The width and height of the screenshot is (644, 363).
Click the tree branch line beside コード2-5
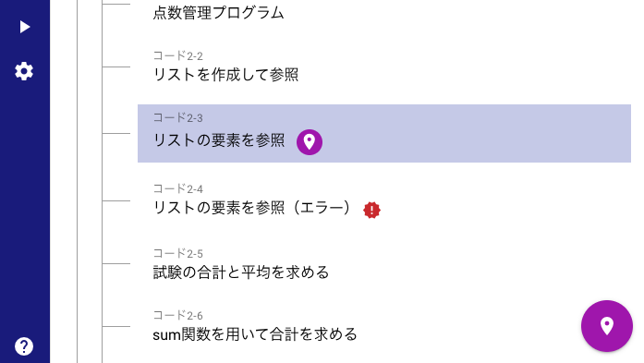[x=116, y=263]
